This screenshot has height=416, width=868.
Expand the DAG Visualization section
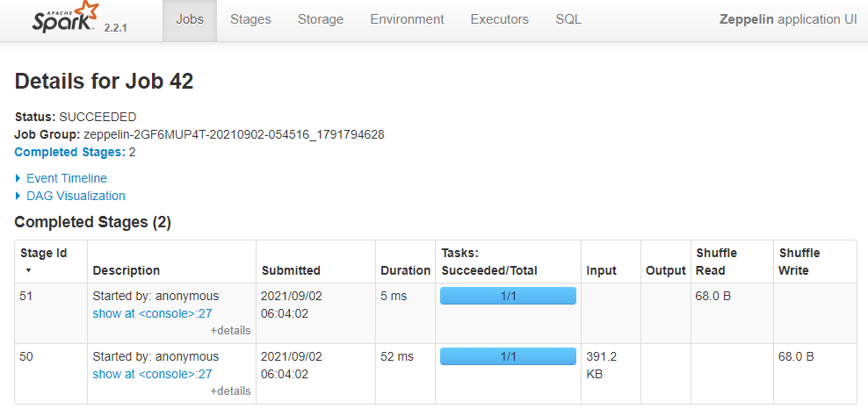[69, 196]
